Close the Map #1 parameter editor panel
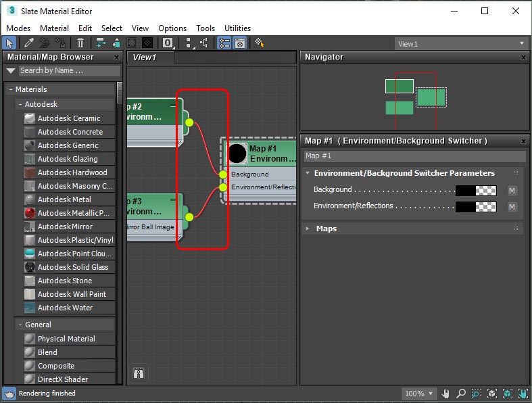The height and width of the screenshot is (403, 532). [x=523, y=141]
